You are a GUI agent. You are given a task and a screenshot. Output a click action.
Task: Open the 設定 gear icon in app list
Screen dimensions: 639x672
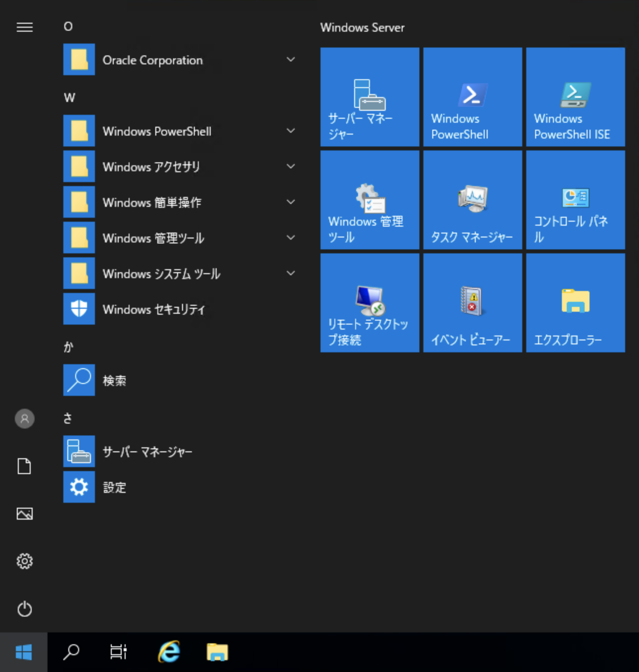click(x=79, y=487)
